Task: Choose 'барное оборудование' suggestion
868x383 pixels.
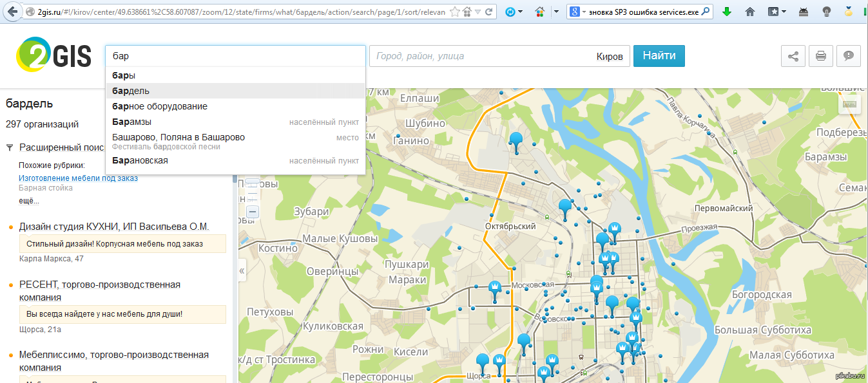Action: 235,106
